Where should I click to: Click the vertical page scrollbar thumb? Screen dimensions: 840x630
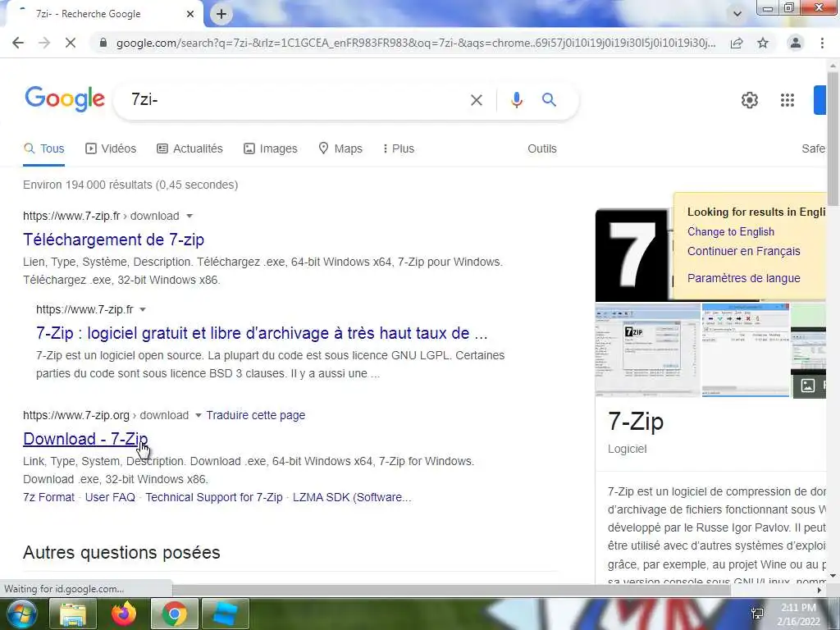click(833, 138)
